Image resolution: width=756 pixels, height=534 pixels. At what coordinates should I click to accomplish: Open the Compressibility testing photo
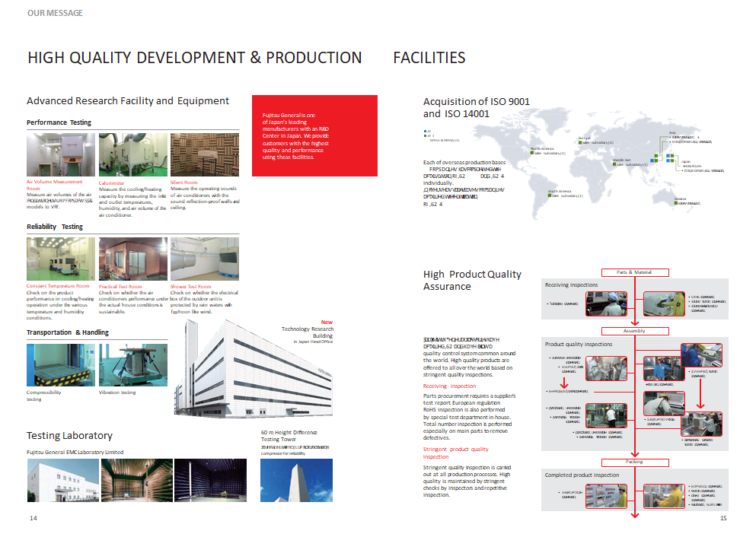pyautogui.click(x=61, y=365)
